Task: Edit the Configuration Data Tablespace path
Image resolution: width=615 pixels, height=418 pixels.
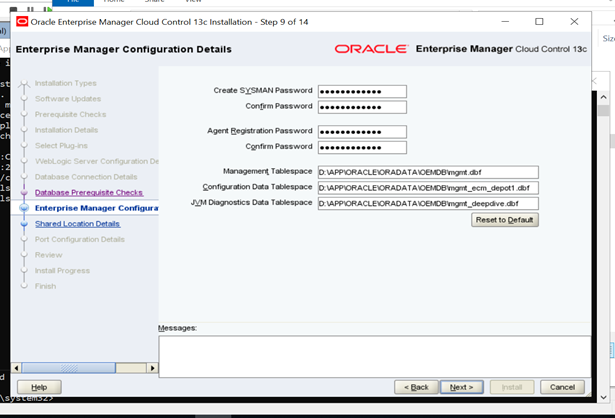Action: pos(427,187)
